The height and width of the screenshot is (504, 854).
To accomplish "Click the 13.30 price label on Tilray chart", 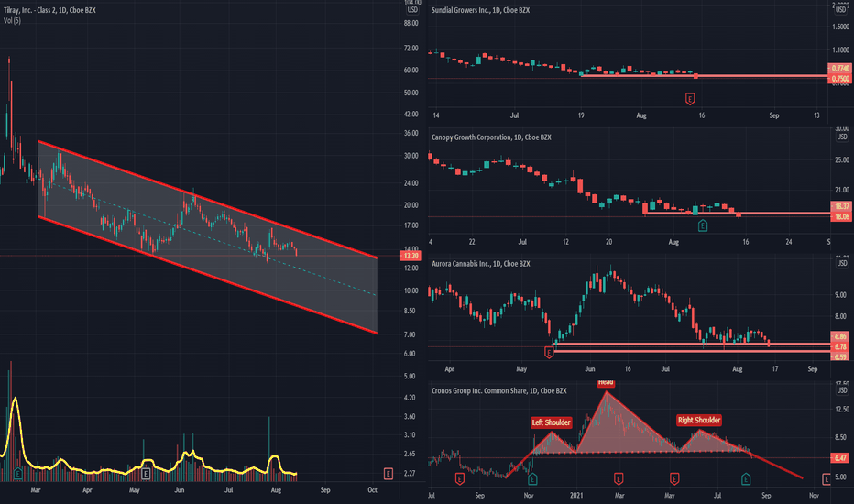I will pos(411,256).
